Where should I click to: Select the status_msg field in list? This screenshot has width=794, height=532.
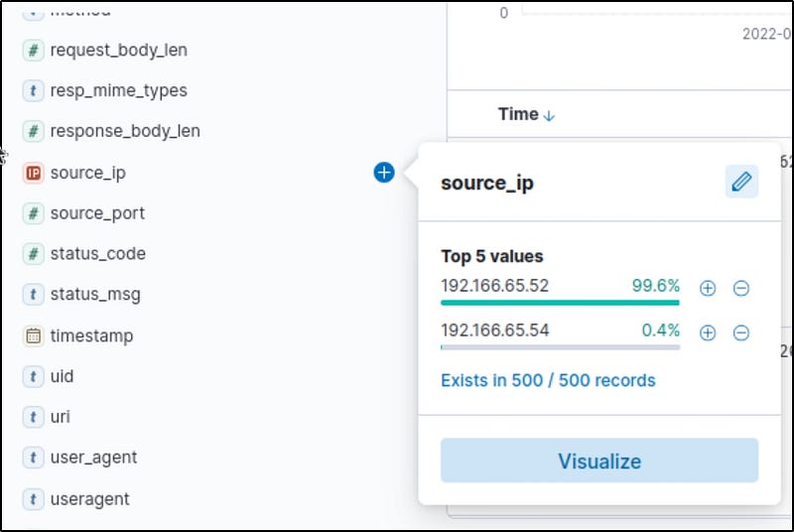tap(95, 295)
